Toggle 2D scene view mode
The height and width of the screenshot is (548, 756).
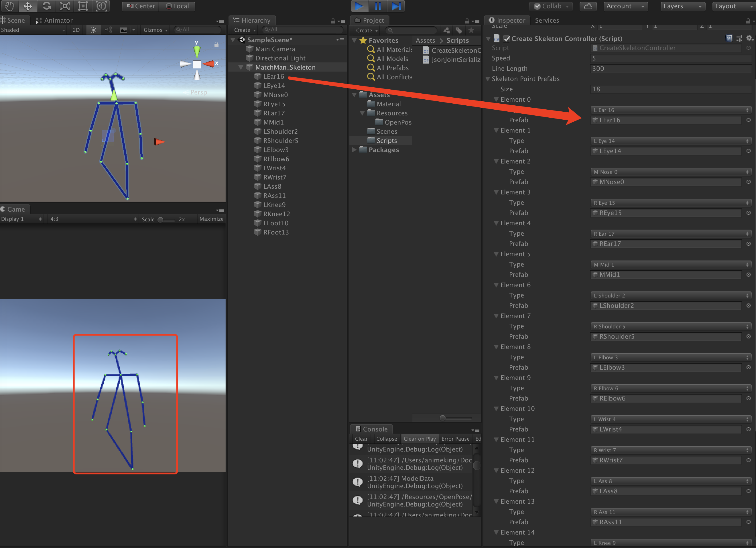point(76,30)
